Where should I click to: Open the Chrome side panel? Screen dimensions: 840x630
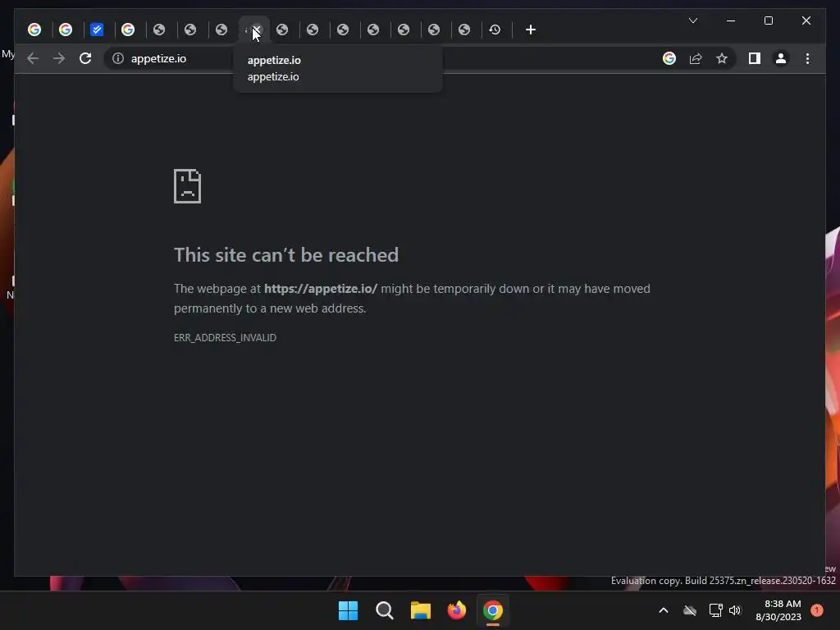coord(755,58)
